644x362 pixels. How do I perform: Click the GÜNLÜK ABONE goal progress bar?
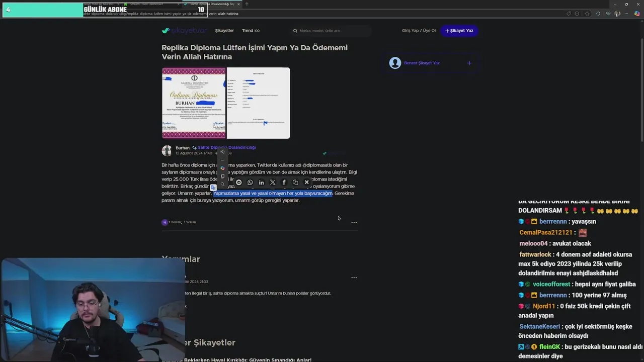click(x=105, y=10)
